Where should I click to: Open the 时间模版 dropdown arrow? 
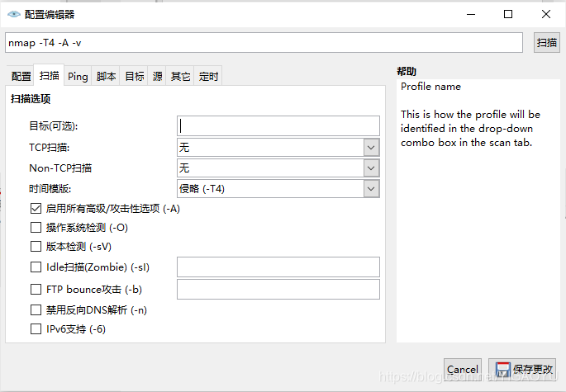pyautogui.click(x=371, y=189)
